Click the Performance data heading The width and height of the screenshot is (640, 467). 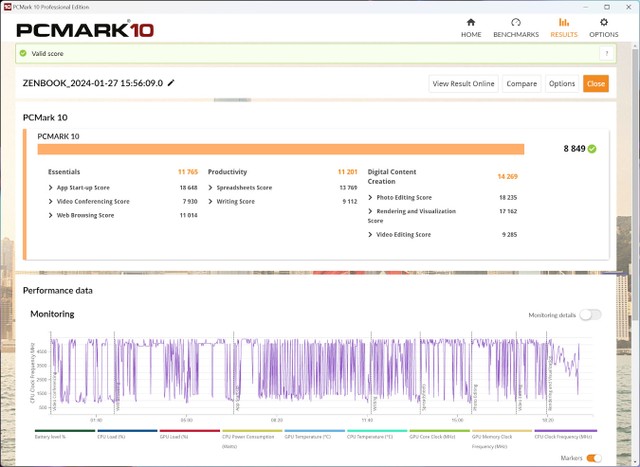tap(58, 291)
